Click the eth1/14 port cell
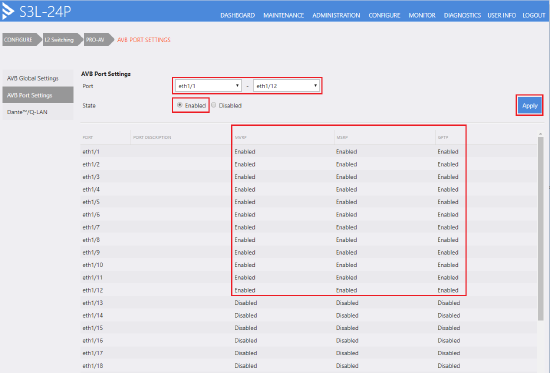Image resolution: width=550 pixels, height=373 pixels. 93,315
